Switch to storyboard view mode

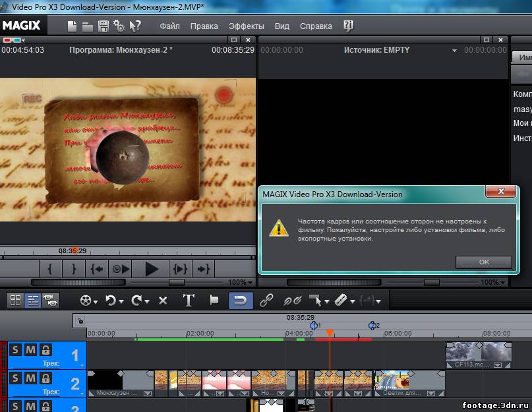click(15, 301)
